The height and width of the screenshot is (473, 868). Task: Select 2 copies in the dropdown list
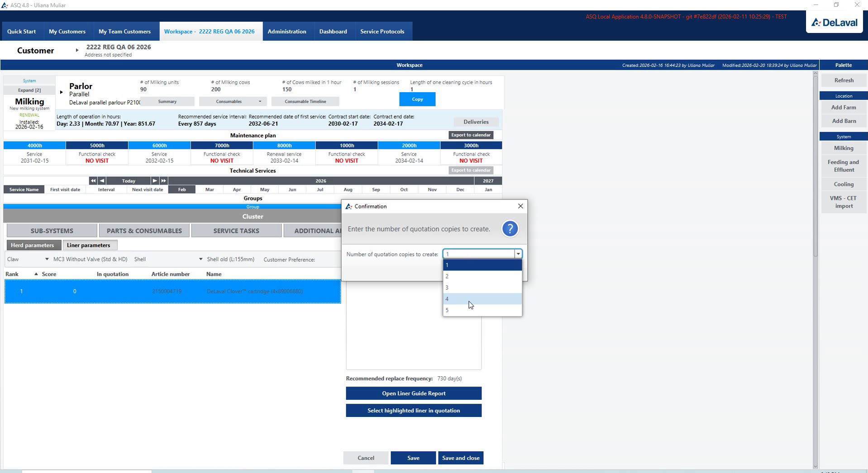click(482, 276)
